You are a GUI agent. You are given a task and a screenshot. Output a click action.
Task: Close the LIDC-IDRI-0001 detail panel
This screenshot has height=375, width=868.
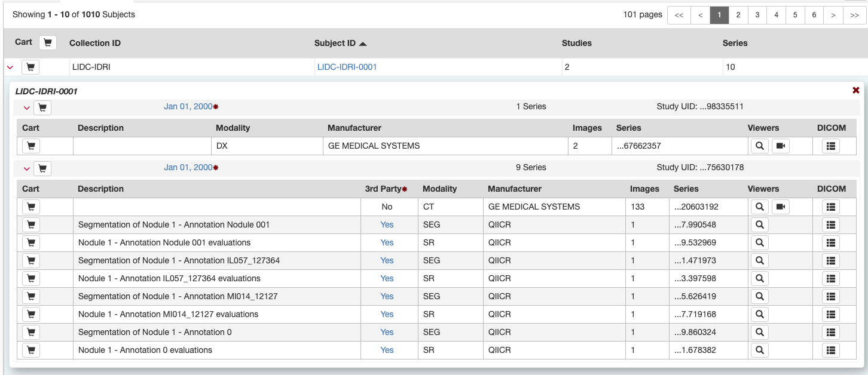(855, 90)
